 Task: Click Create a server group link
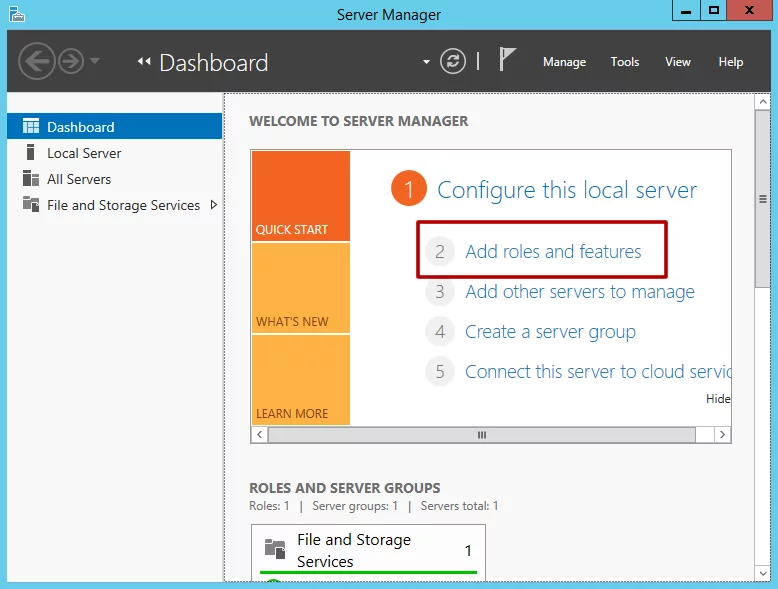pos(550,332)
